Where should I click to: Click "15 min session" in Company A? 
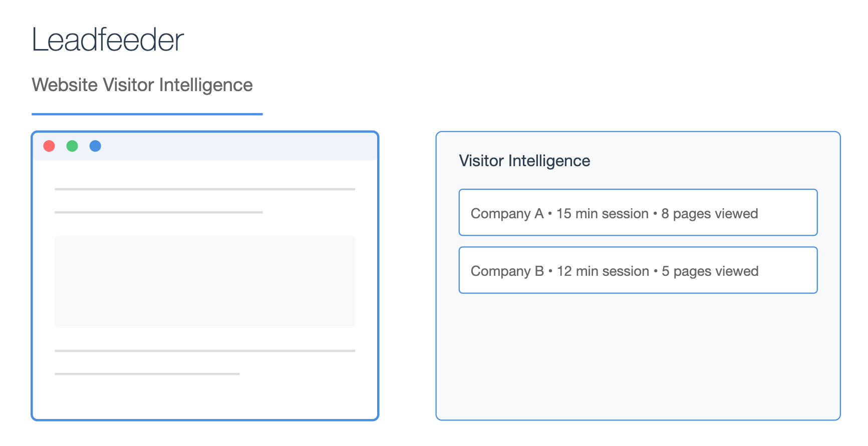pyautogui.click(x=603, y=214)
